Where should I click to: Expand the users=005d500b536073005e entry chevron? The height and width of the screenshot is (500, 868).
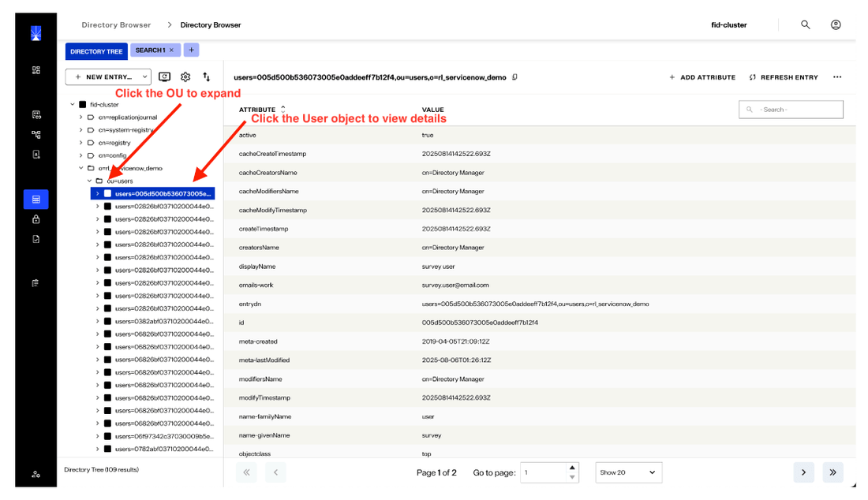(x=97, y=193)
